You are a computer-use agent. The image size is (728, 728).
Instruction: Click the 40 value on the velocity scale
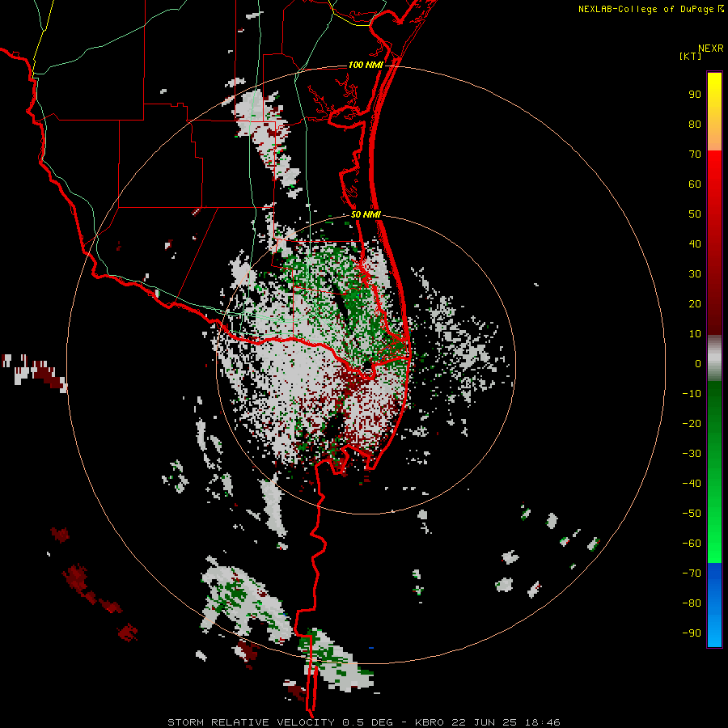click(x=695, y=244)
